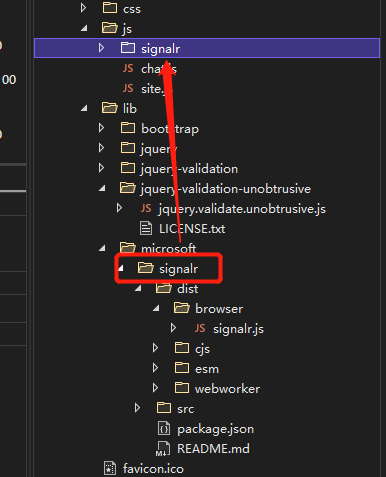
Task: Expand the webworker folder arrow
Action: [x=155, y=388]
